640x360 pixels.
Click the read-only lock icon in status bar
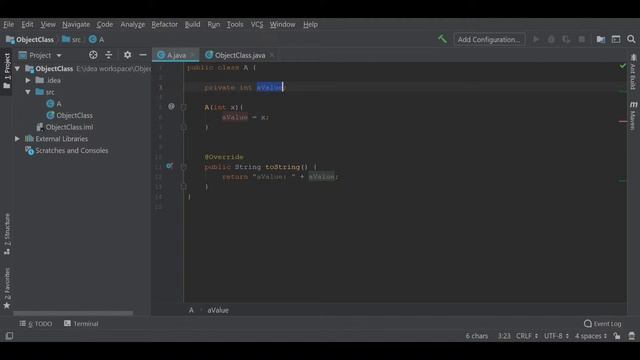617,336
